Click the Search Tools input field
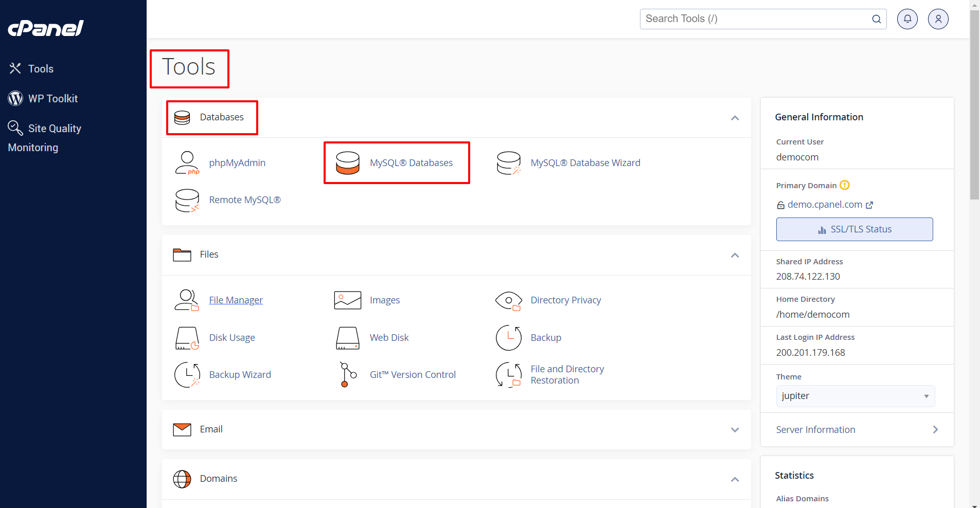Viewport: 980px width, 508px height. 756,19
